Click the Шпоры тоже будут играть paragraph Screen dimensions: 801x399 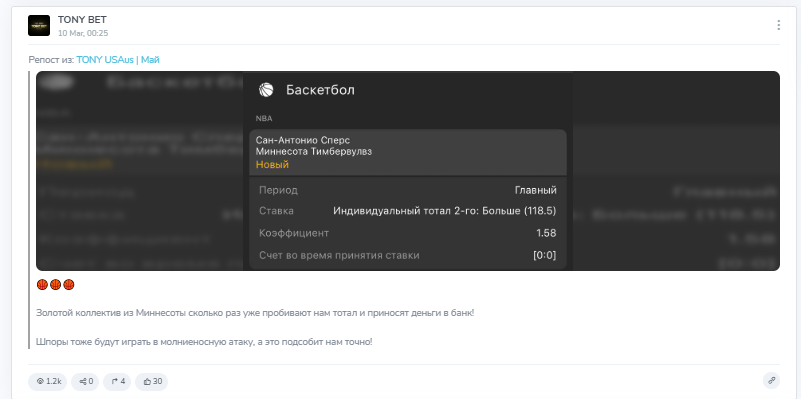pos(204,342)
